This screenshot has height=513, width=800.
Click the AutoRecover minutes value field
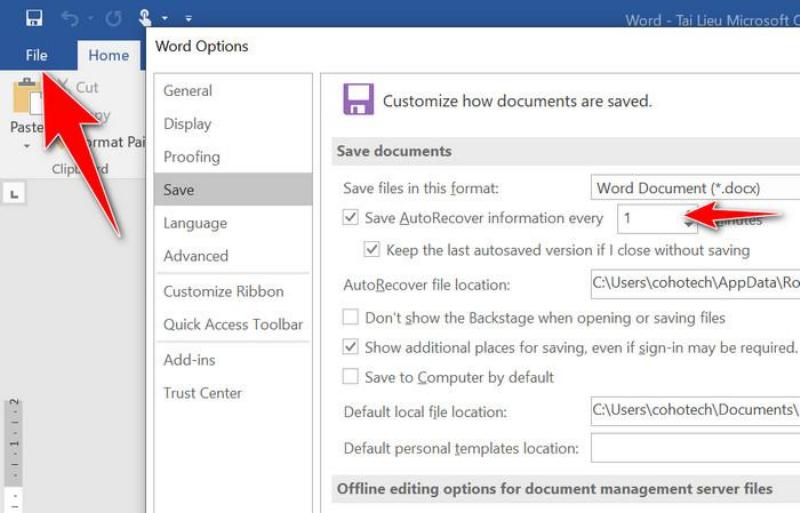click(x=651, y=218)
